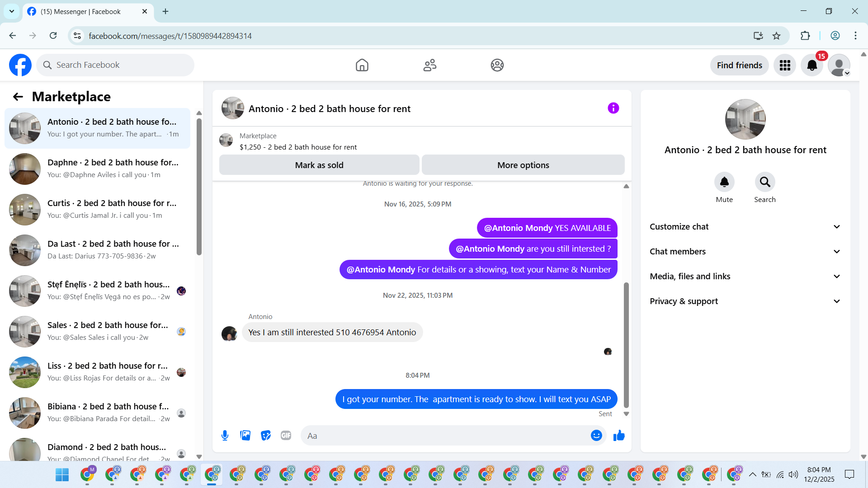This screenshot has width=868, height=488.
Task: Expand Privacy & support section
Action: (745, 301)
